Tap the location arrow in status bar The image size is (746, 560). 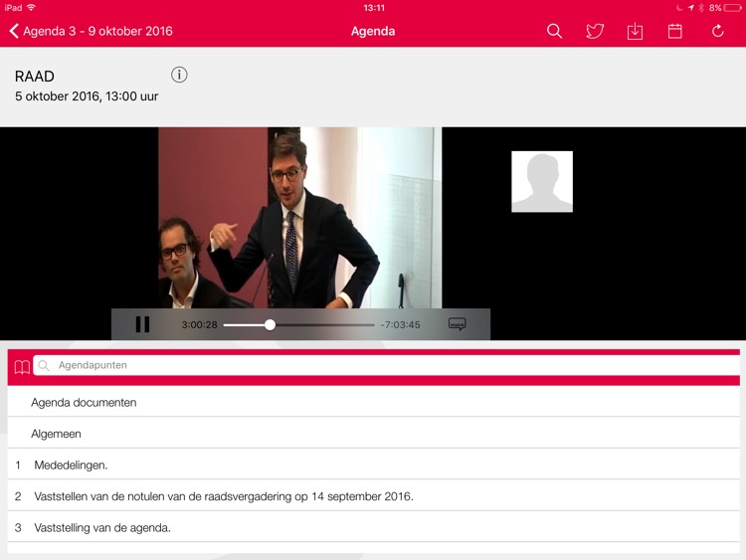(691, 8)
